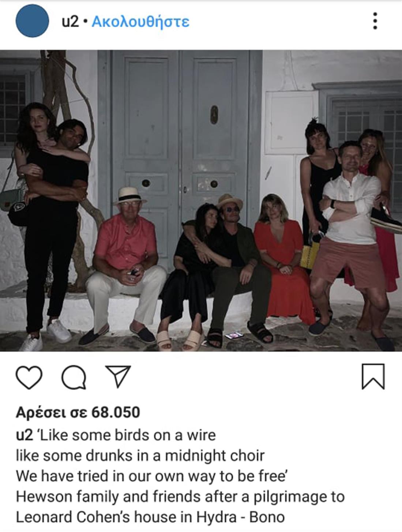Open comments via speech bubble icon
The width and height of the screenshot is (402, 532).
(x=74, y=377)
